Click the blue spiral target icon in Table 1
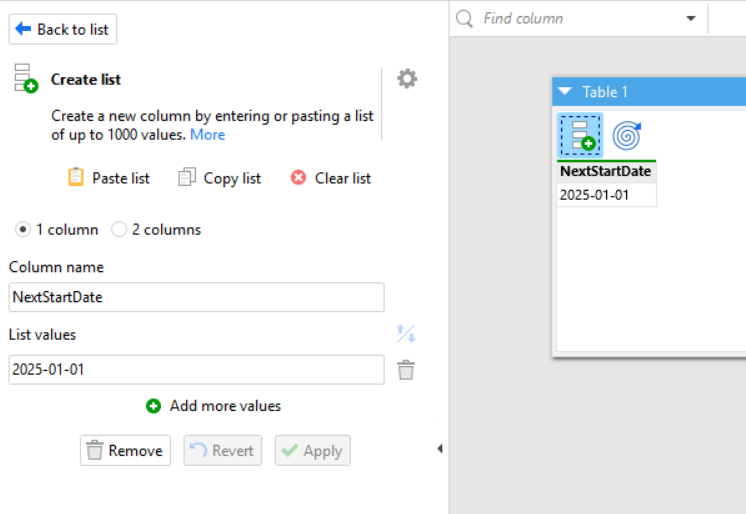 626,135
